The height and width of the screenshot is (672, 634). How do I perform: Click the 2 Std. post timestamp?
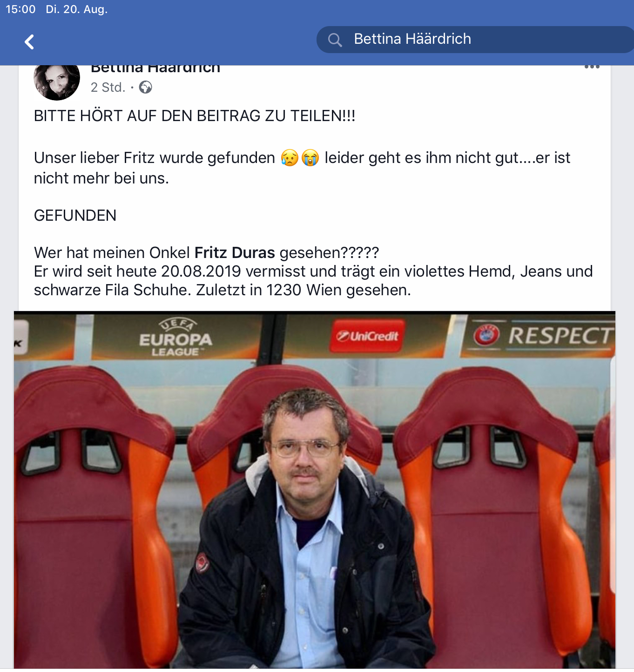(108, 87)
